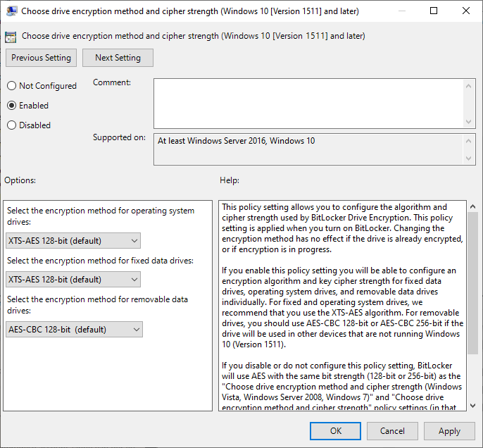Click the 'Help:' label
The width and height of the screenshot is (483, 448).
[230, 180]
